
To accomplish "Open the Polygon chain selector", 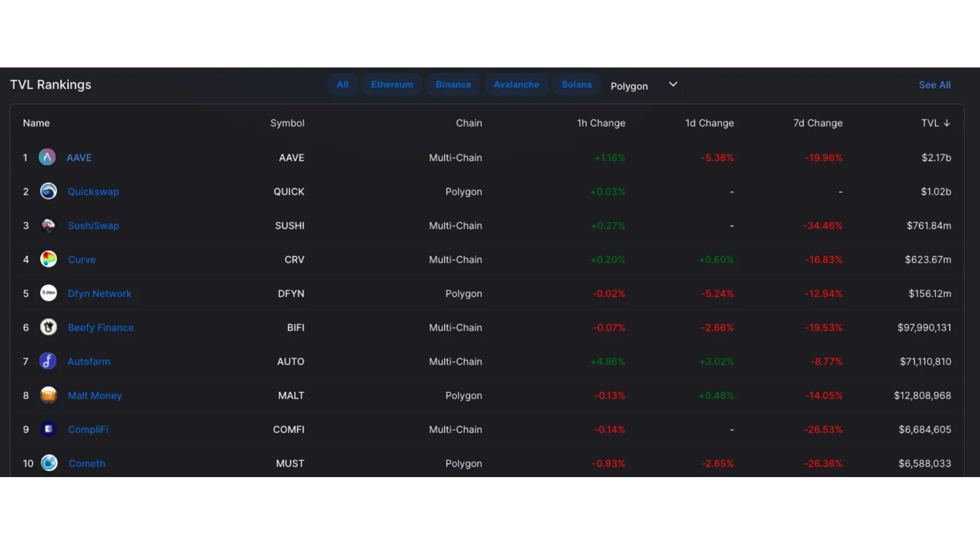I will (x=629, y=86).
